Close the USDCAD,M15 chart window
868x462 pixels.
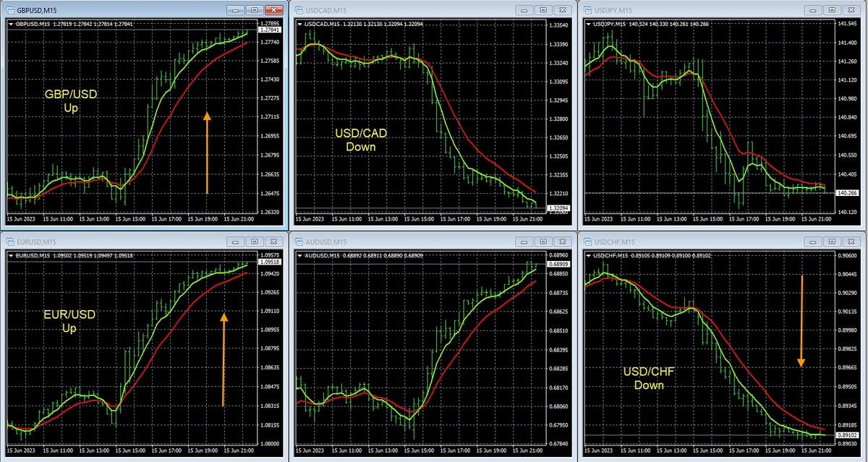(563, 10)
